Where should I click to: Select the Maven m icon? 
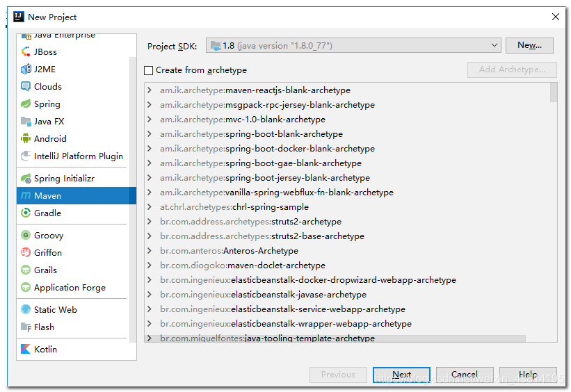(x=26, y=196)
